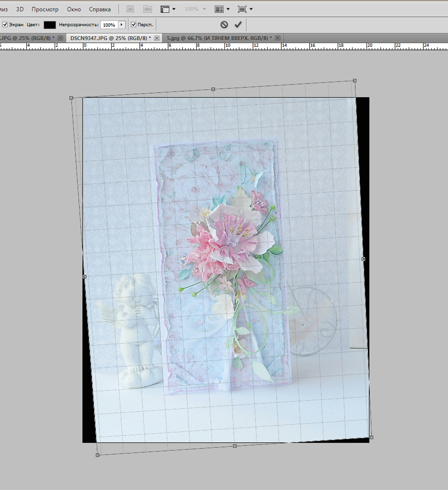Commit the crop with the checkmark icon
The height and width of the screenshot is (490, 448).
[238, 25]
